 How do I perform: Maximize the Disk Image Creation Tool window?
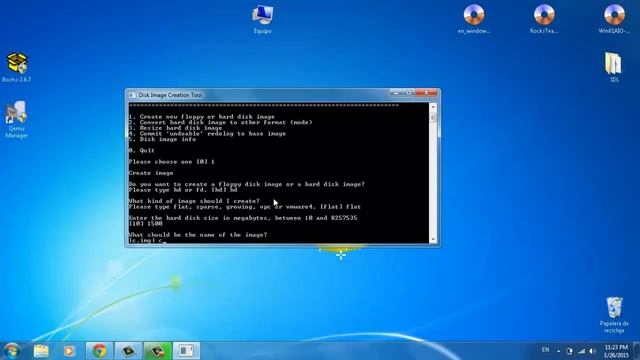pyautogui.click(x=409, y=93)
